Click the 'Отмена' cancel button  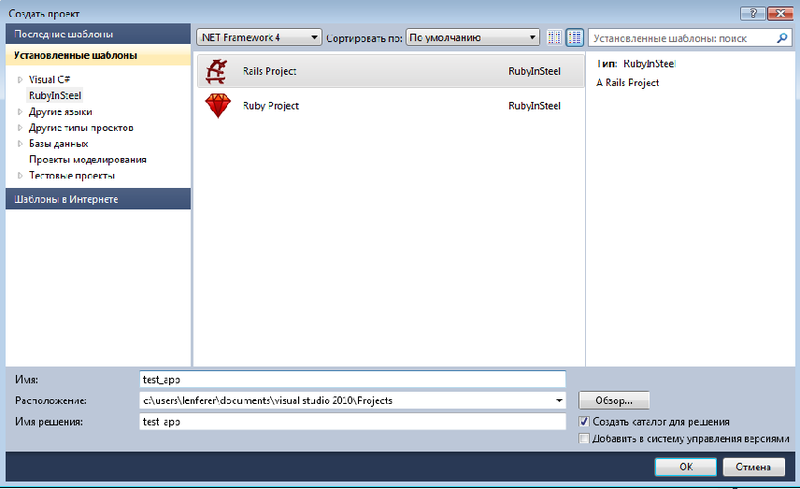[x=753, y=467]
